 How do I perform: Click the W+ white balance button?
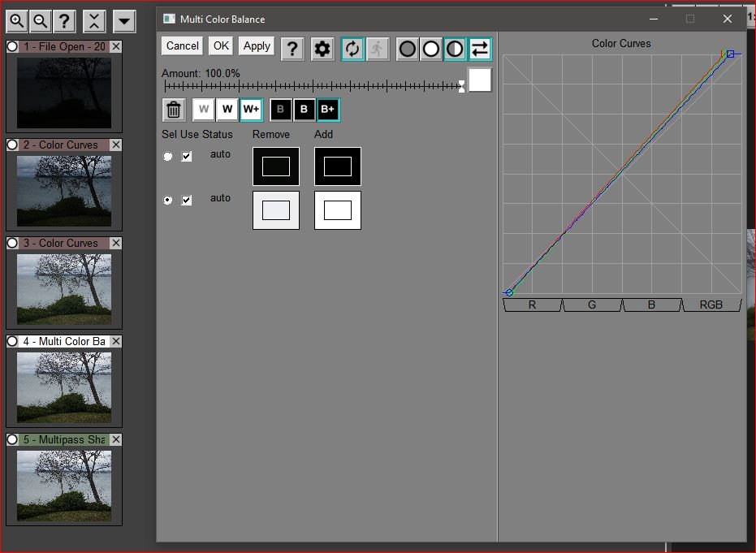click(252, 109)
